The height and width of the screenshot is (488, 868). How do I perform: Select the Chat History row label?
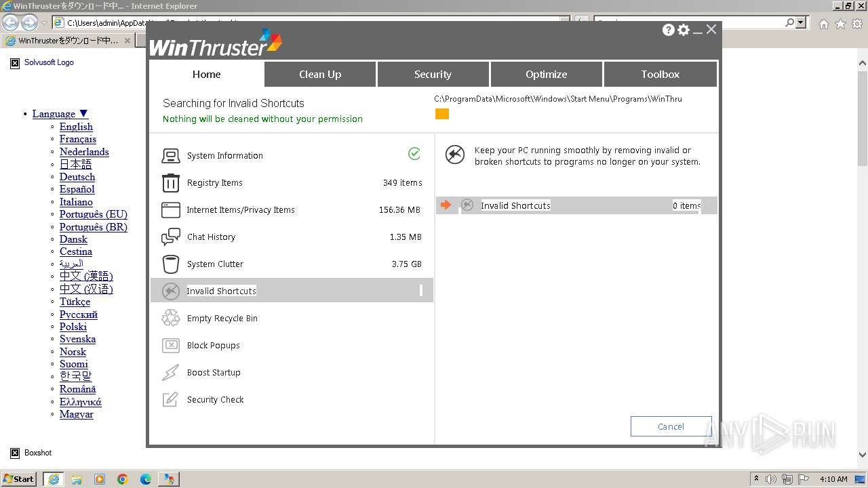pyautogui.click(x=211, y=237)
